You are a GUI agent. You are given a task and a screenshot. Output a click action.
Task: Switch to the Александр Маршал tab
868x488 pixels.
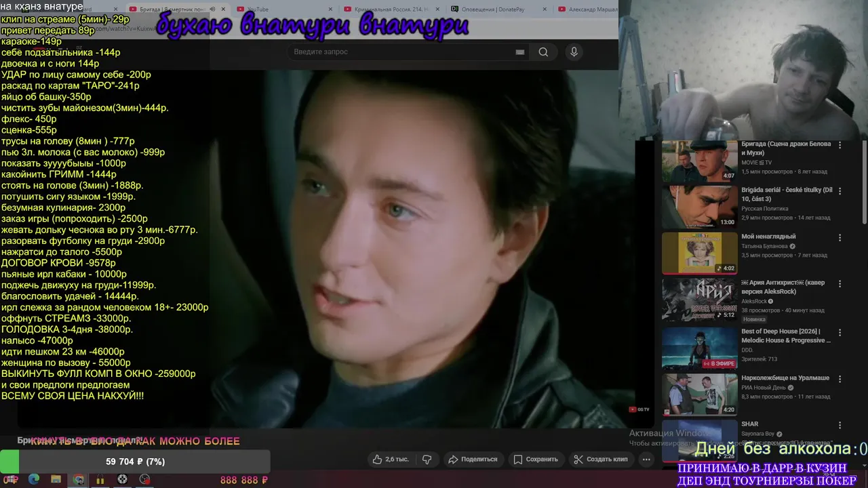[587, 9]
